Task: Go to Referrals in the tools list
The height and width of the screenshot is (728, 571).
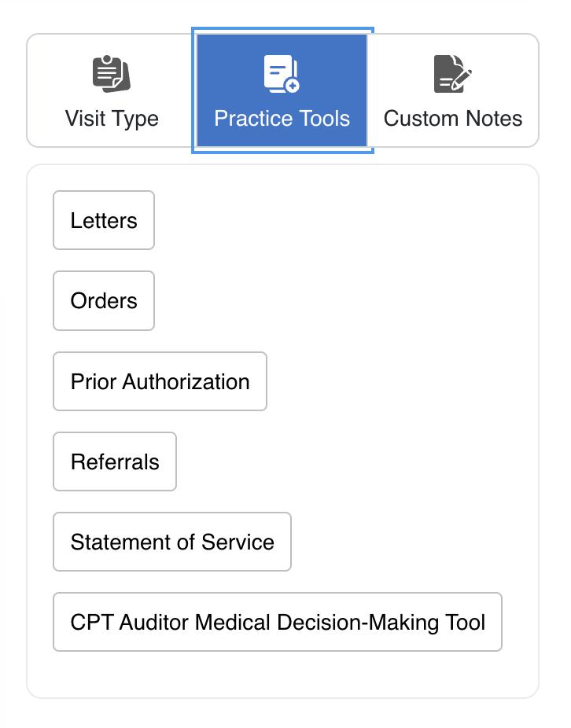Action: click(x=115, y=462)
